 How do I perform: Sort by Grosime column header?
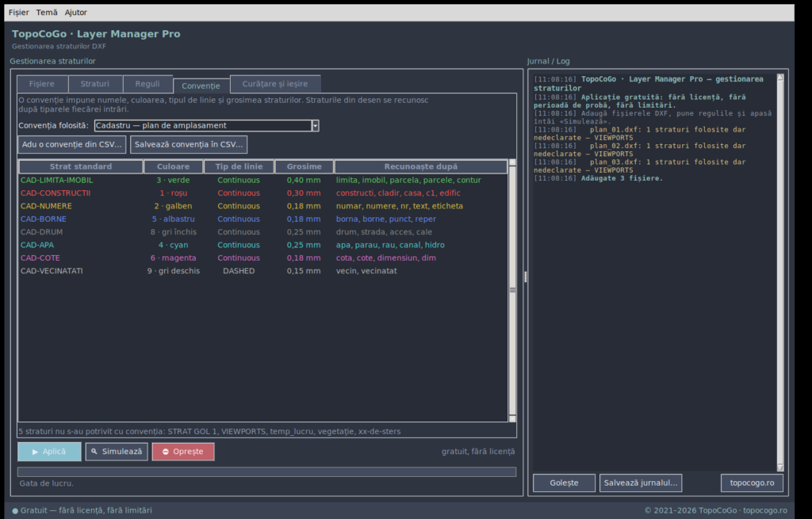coord(304,166)
